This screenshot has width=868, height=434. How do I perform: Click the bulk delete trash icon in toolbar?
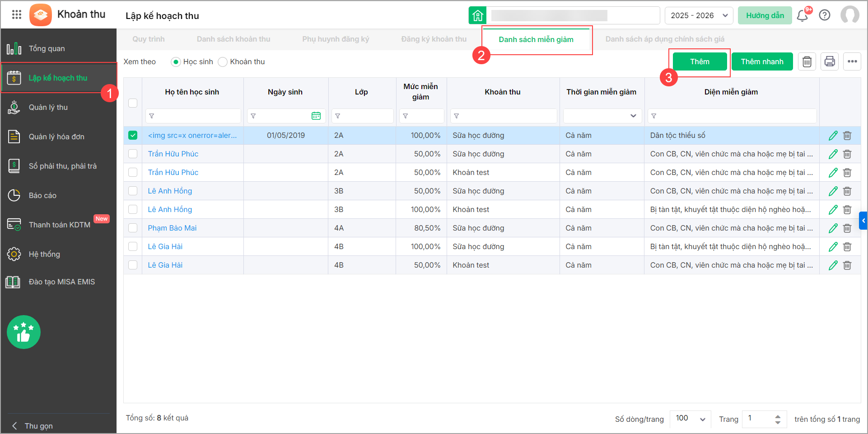click(807, 61)
